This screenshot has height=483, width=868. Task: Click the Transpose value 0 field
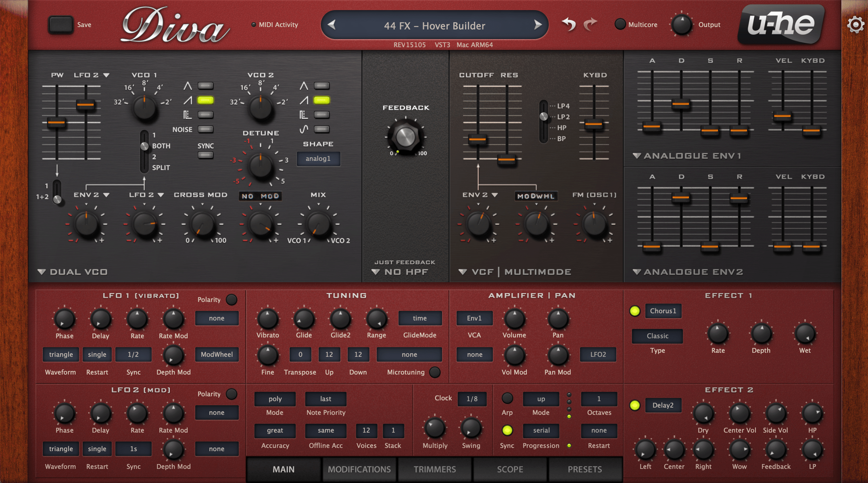(300, 354)
